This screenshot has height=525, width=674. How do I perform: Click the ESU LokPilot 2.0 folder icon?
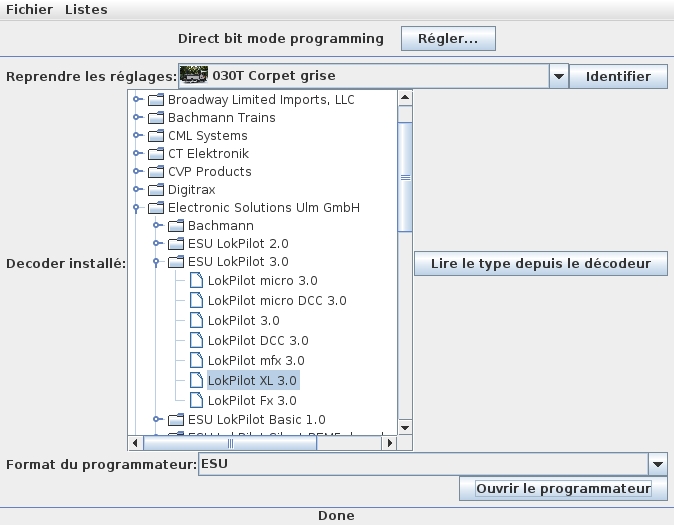176,244
